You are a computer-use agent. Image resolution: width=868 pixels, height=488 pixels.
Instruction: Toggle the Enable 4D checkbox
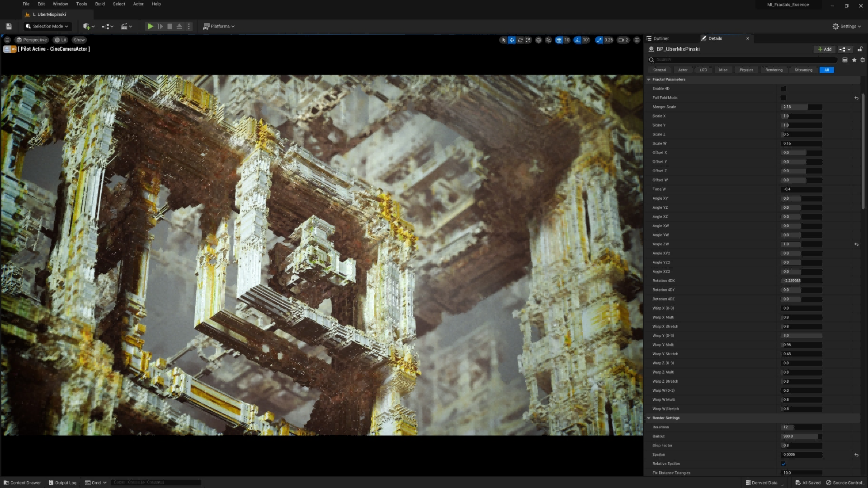(x=783, y=88)
